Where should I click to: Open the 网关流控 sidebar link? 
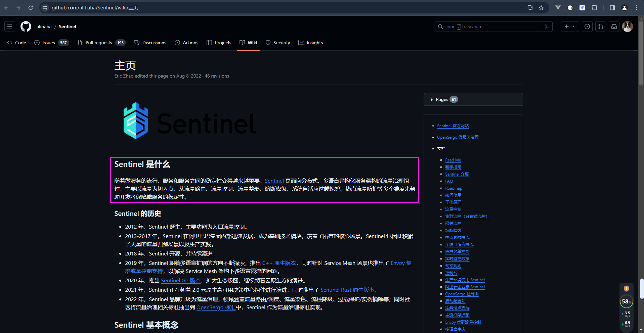pyautogui.click(x=453, y=224)
